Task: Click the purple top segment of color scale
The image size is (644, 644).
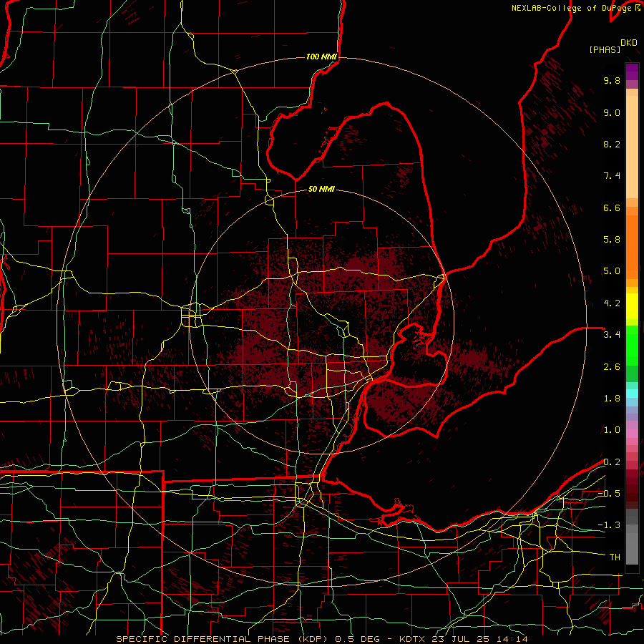Action: (x=632, y=72)
